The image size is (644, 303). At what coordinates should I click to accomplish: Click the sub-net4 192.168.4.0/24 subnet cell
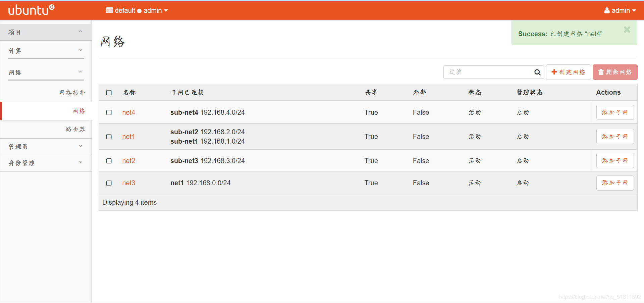pyautogui.click(x=208, y=112)
